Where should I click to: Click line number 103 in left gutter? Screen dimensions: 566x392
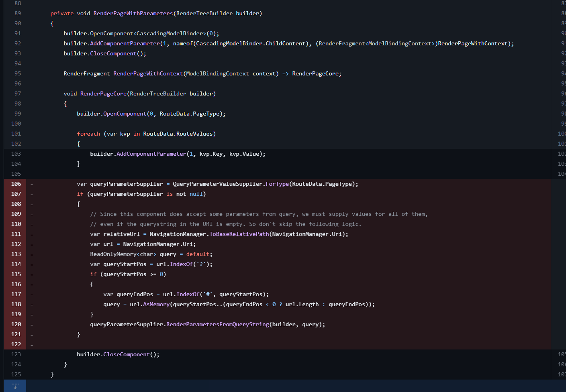click(x=16, y=154)
